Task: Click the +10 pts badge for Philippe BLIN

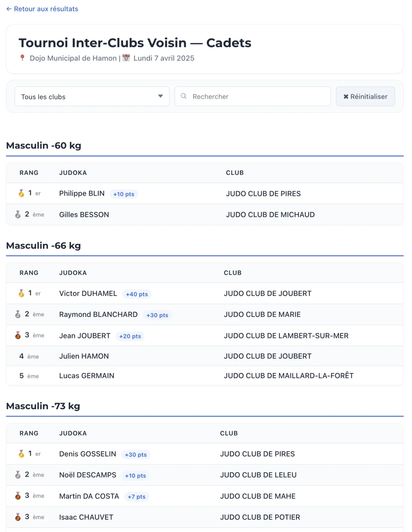Action: click(x=124, y=194)
